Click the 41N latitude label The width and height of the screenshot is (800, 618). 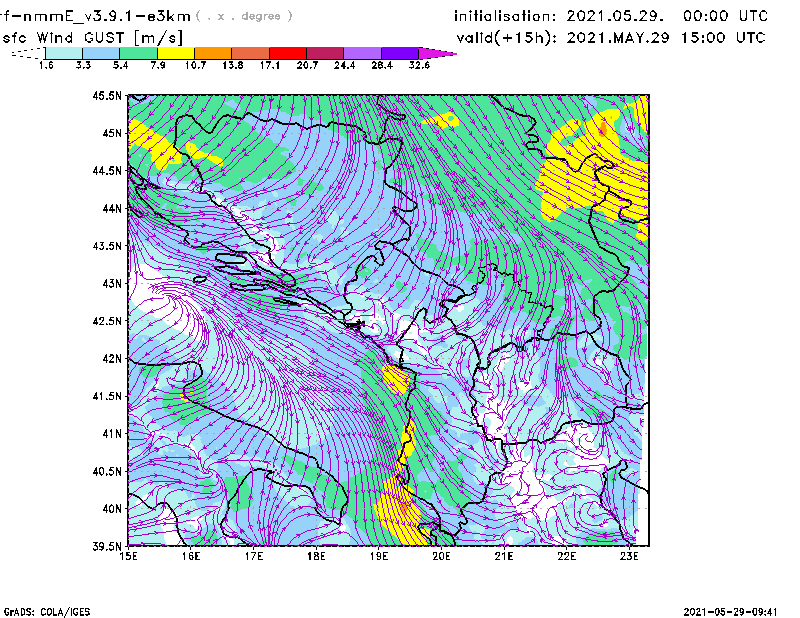click(x=112, y=434)
